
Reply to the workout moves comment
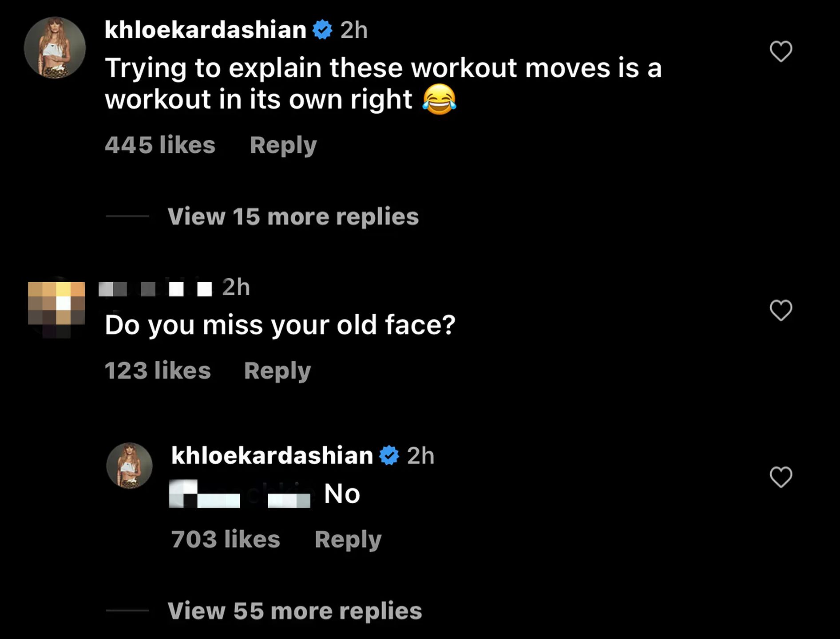point(283,145)
